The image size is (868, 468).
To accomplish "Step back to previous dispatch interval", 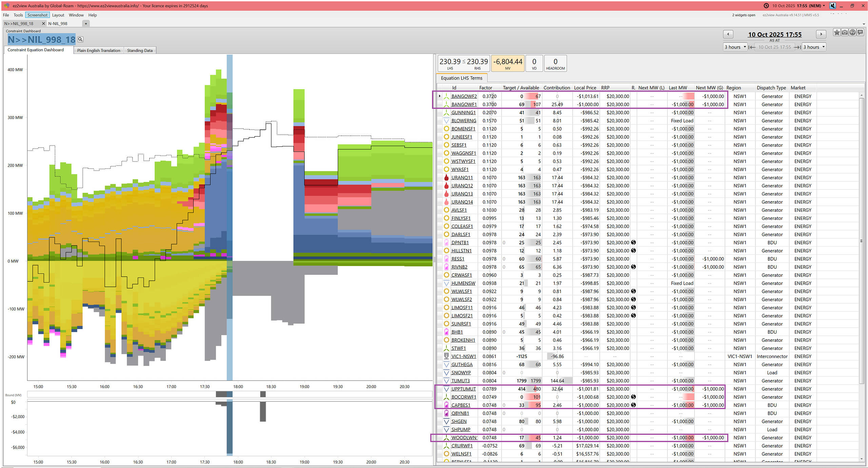I will 728,34.
